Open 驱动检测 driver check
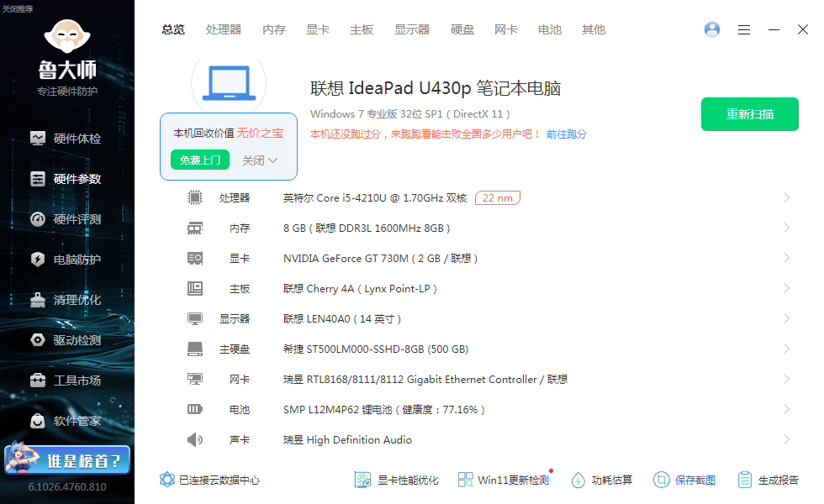The width and height of the screenshot is (824, 504). click(66, 340)
